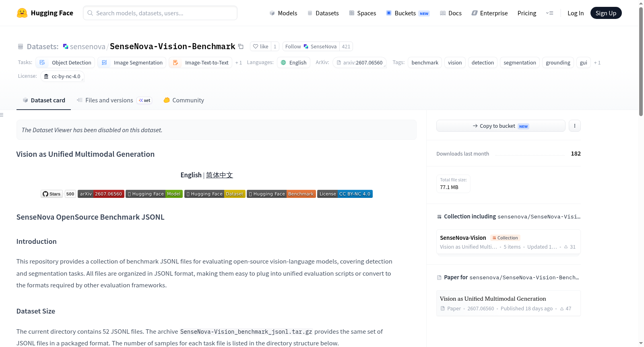
Task: Click the license bank icon
Action: (46, 76)
